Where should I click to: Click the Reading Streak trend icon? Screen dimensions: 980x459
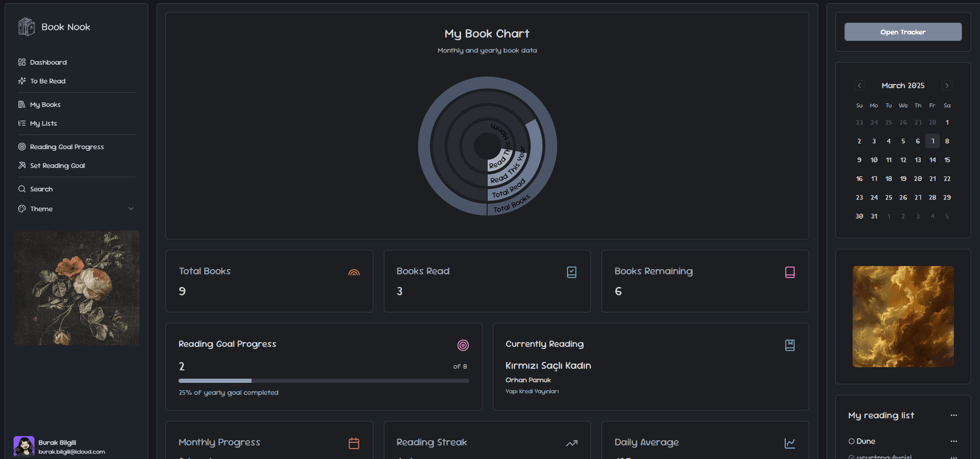click(571, 443)
